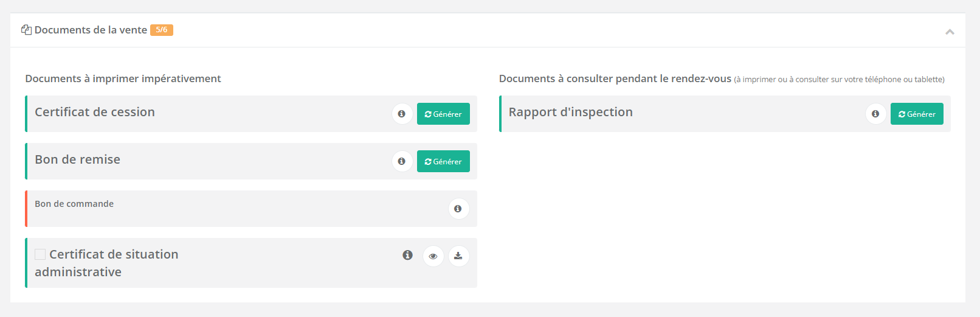Show info for Bon de remise
The width and height of the screenshot is (980, 317).
402,161
